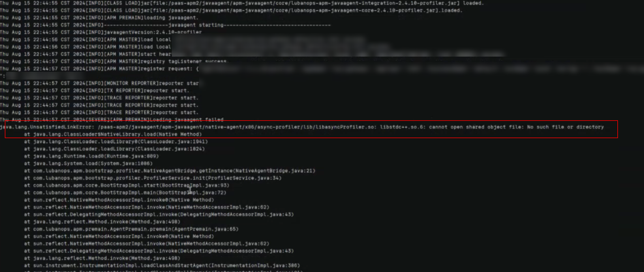Click the ProfilerService.init stack trace line
644x272 pixels.
(153, 178)
